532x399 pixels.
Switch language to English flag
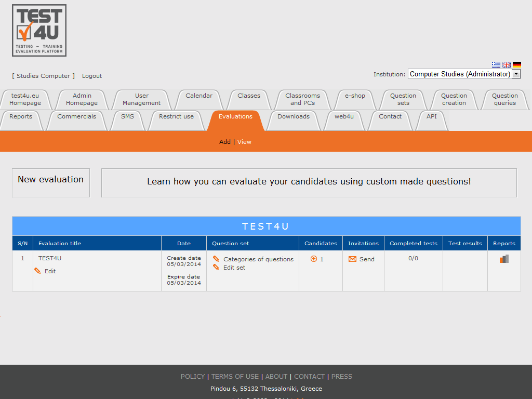point(507,64)
